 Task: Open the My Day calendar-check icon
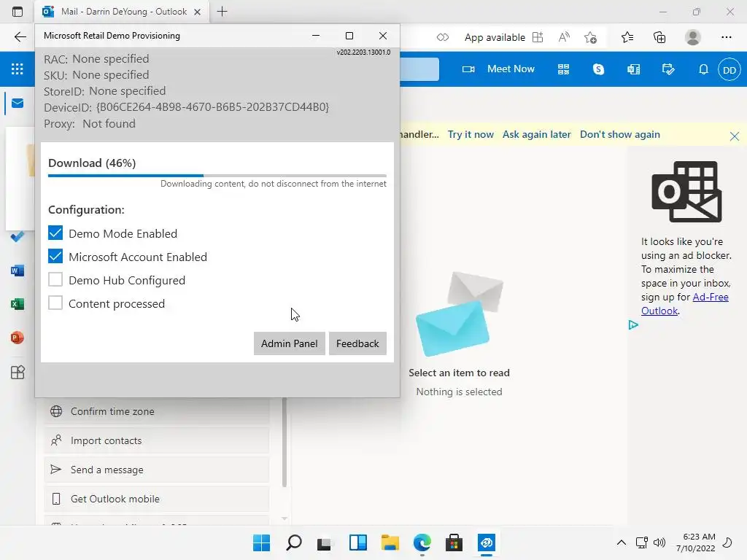[668, 69]
